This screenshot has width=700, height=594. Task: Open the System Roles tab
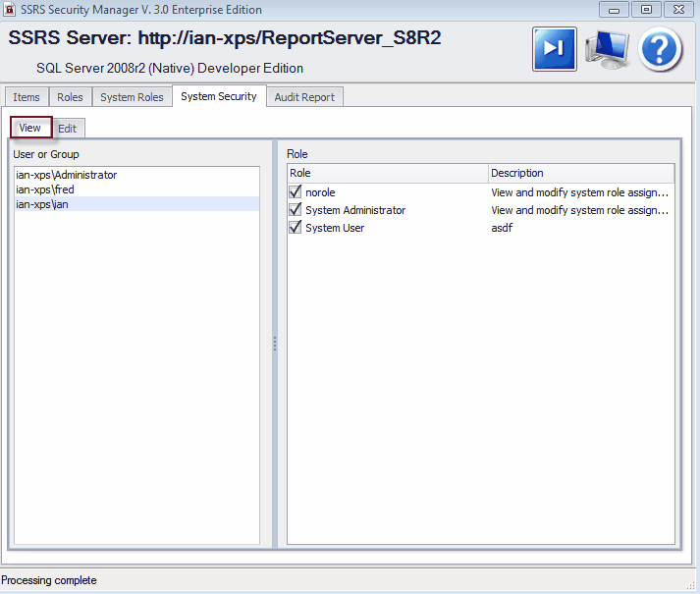[x=132, y=97]
